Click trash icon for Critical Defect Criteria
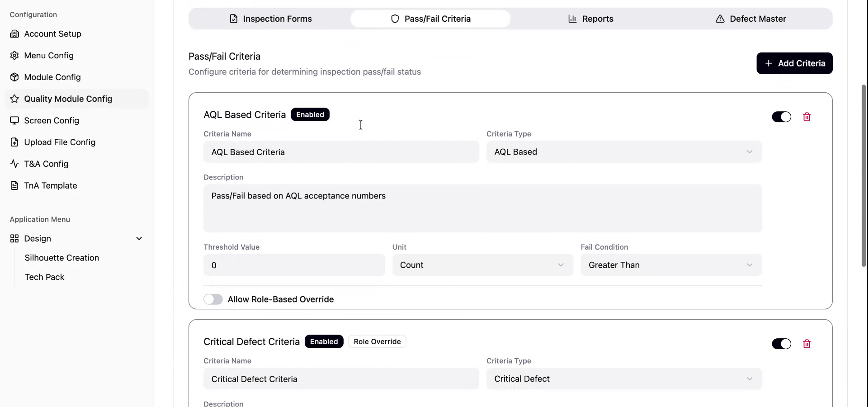Image resolution: width=868 pixels, height=407 pixels. [807, 344]
